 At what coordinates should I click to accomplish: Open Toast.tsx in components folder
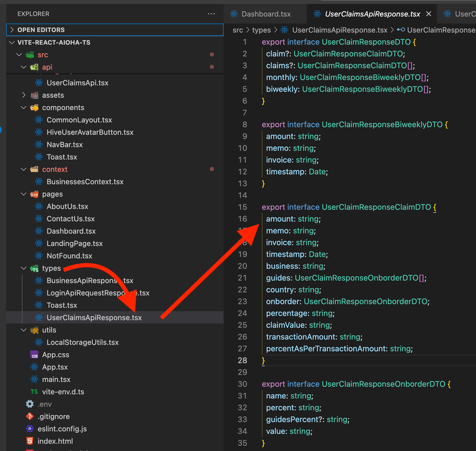pos(61,157)
